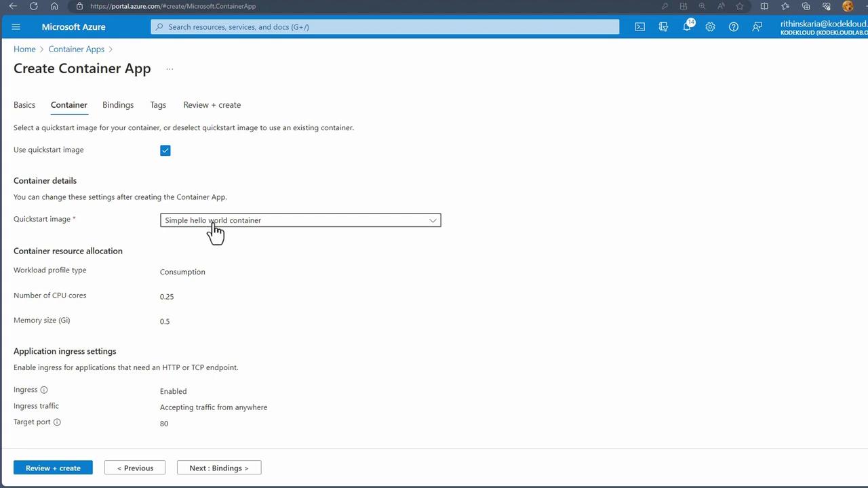The height and width of the screenshot is (488, 868).
Task: Open the feedback icon in the header
Action: pyautogui.click(x=757, y=27)
